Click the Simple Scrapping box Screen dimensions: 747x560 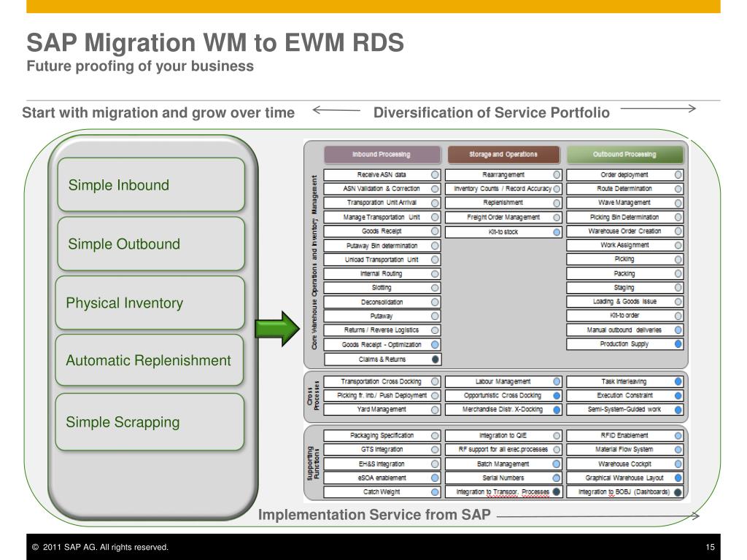click(x=150, y=422)
